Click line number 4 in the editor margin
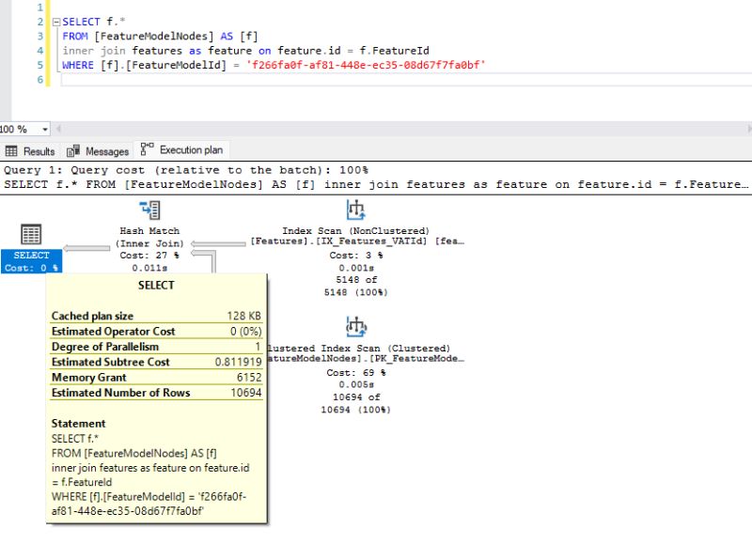This screenshot has width=752, height=560. coord(39,51)
